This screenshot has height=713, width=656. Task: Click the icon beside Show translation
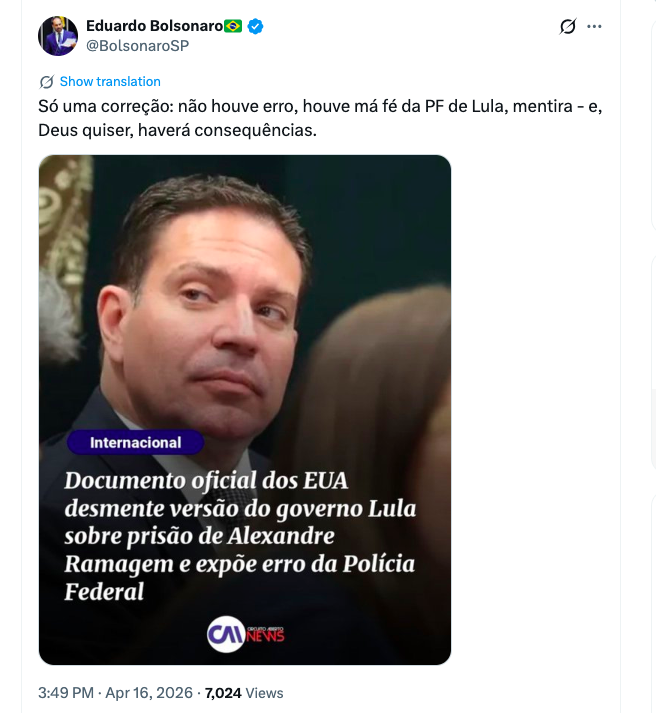click(x=46, y=82)
